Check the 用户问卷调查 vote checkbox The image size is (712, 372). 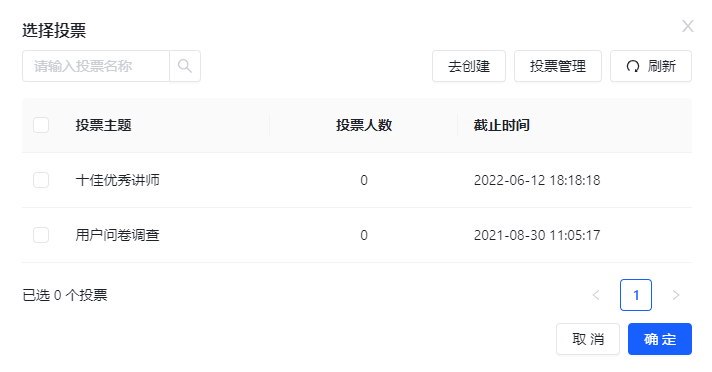[41, 235]
